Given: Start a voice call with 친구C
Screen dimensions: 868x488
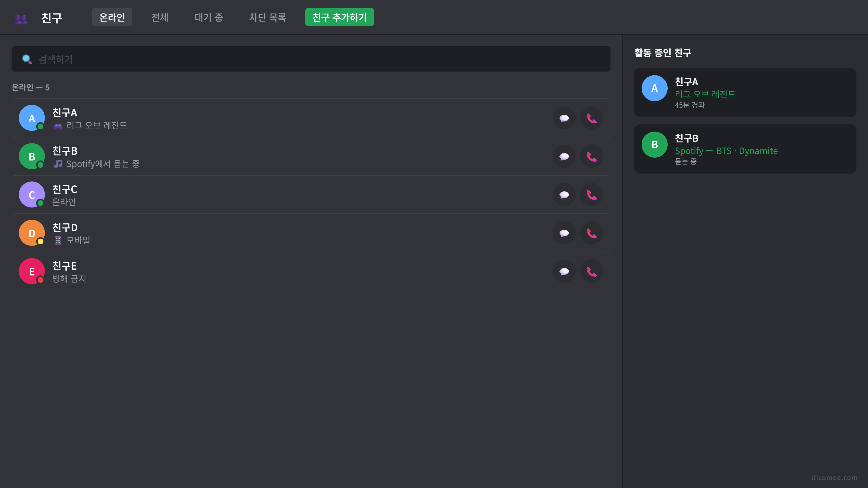Looking at the screenshot, I should (x=591, y=195).
